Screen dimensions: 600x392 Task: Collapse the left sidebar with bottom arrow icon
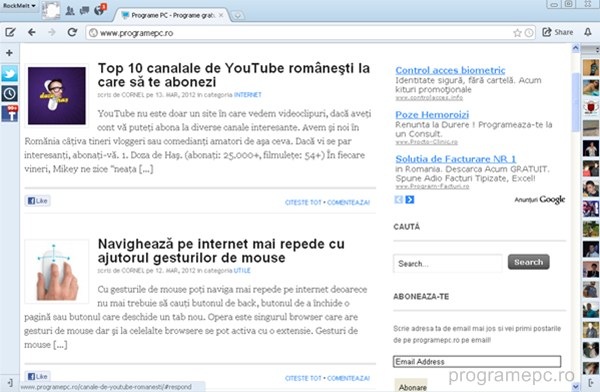(x=10, y=382)
